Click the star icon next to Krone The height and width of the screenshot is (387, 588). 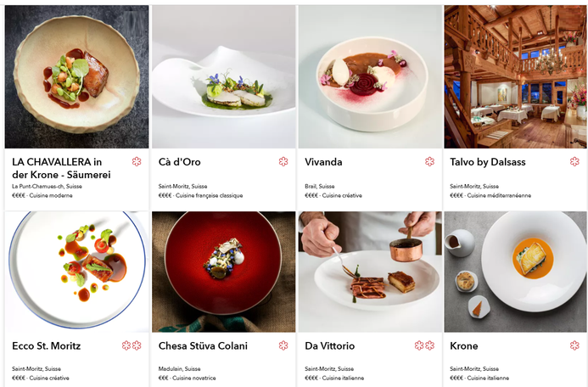point(574,345)
